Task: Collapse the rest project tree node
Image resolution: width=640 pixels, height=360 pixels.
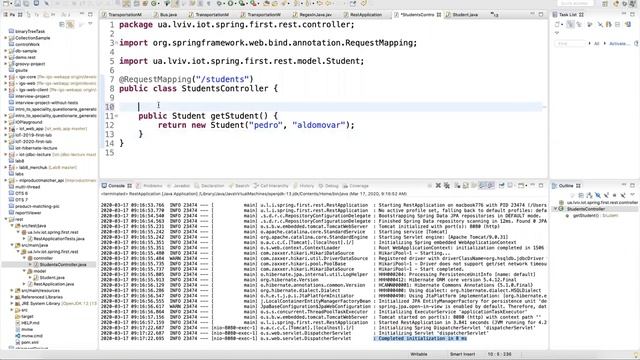Action: pos(6,219)
